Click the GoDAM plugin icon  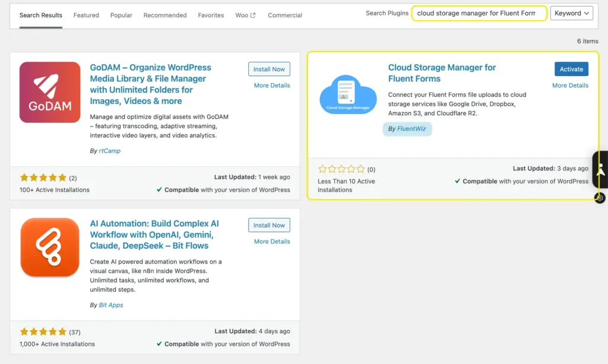(x=50, y=92)
